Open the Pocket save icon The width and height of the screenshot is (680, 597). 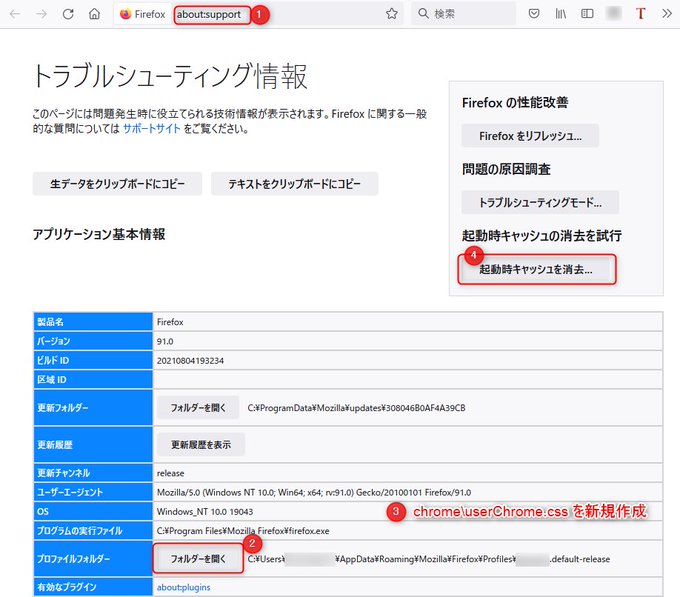(x=534, y=14)
